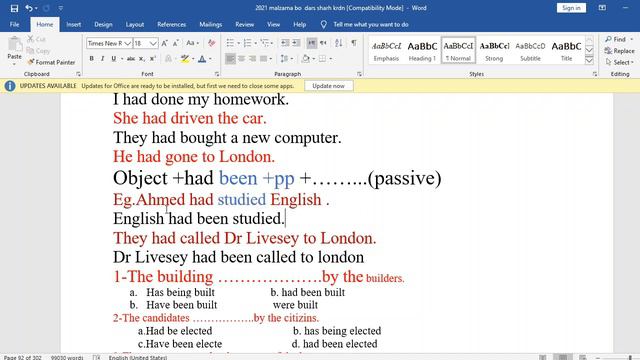Expand numbered list options
This screenshot has height=360, width=640.
coord(256,43)
